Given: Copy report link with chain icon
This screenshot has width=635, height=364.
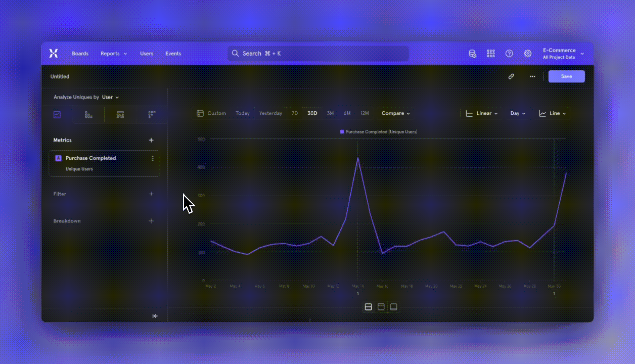Looking at the screenshot, I should click(511, 77).
